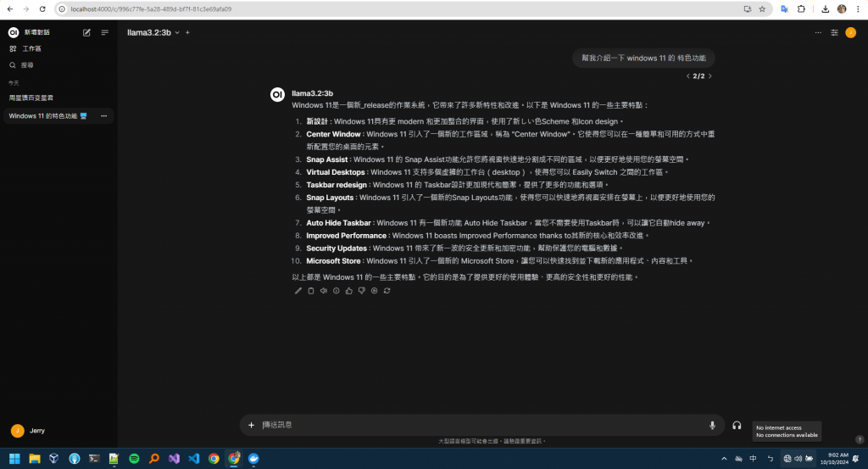Focus the 傳送訊息 message input field

click(x=481, y=425)
